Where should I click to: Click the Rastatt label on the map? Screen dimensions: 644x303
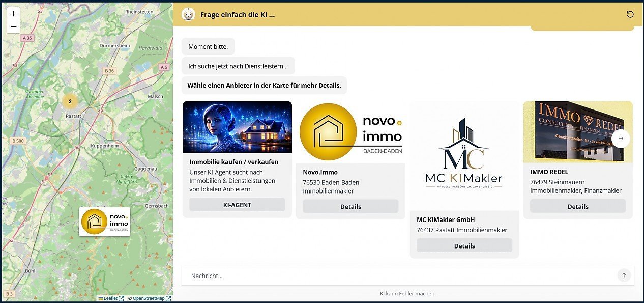[74, 116]
